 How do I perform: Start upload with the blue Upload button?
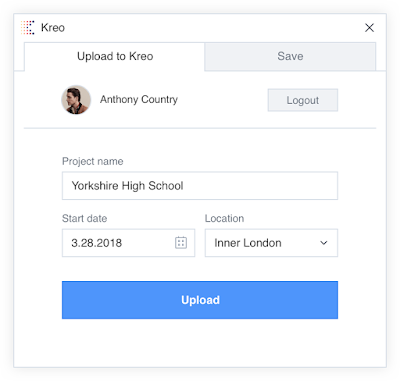tap(200, 300)
